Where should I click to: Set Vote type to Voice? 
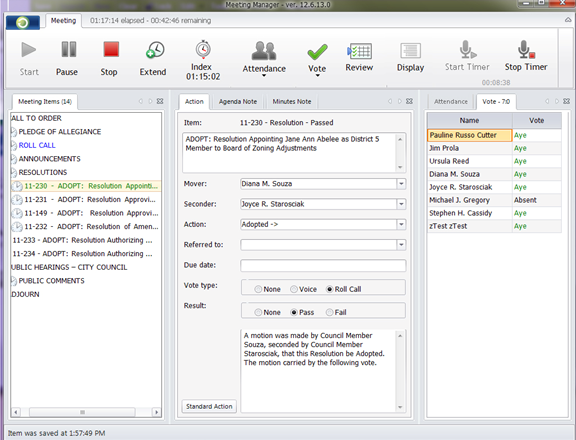coord(294,289)
